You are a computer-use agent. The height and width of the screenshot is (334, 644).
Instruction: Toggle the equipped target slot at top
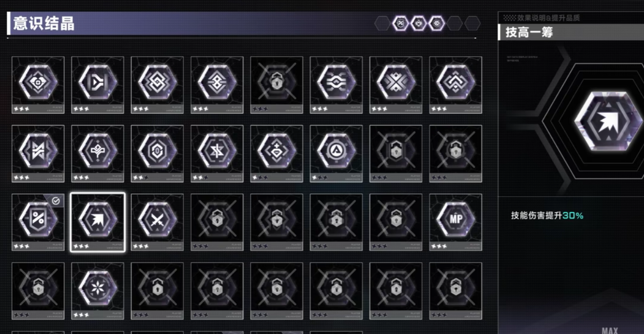[437, 23]
